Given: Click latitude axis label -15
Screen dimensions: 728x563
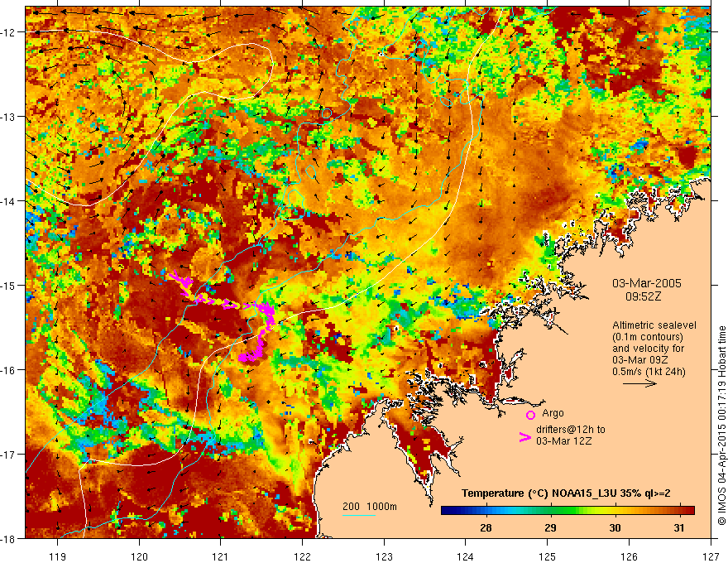Looking at the screenshot, I should [9, 285].
